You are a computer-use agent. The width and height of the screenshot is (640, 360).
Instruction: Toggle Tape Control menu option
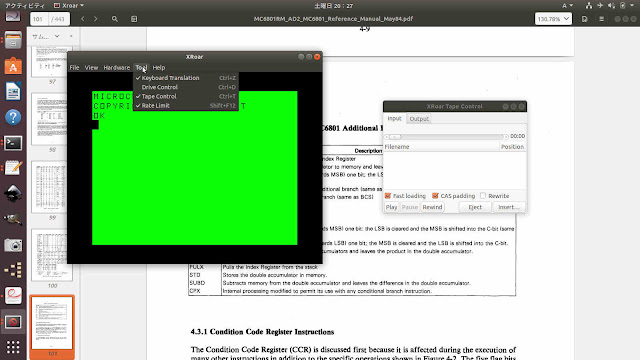click(186, 96)
